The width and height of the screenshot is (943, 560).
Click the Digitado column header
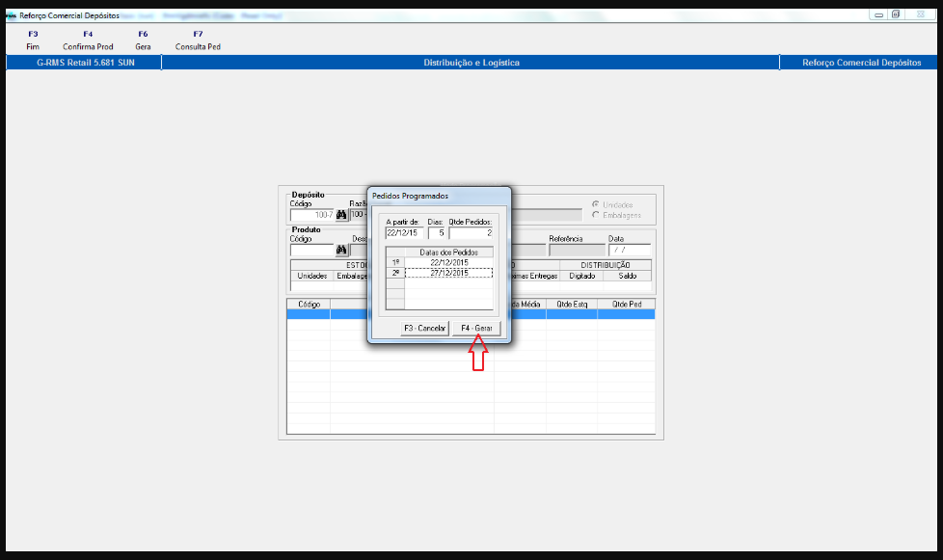[x=581, y=276]
